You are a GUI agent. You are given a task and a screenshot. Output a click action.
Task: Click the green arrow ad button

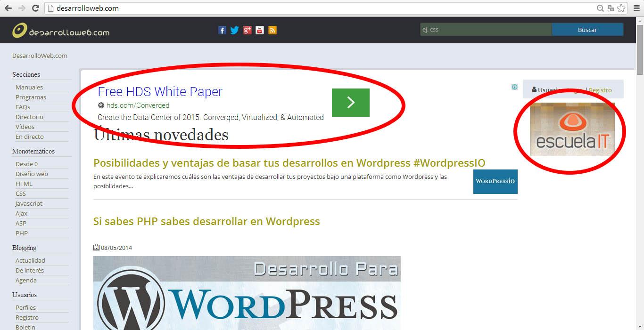(x=351, y=102)
